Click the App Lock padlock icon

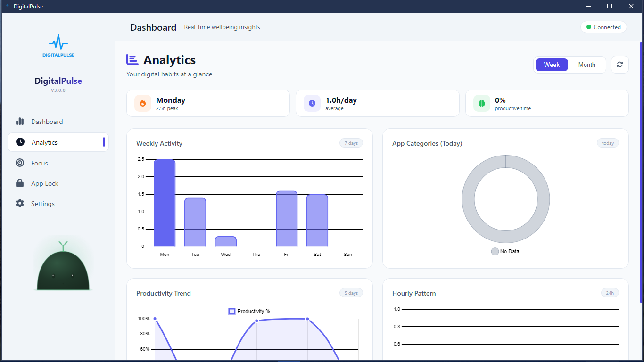pos(20,183)
